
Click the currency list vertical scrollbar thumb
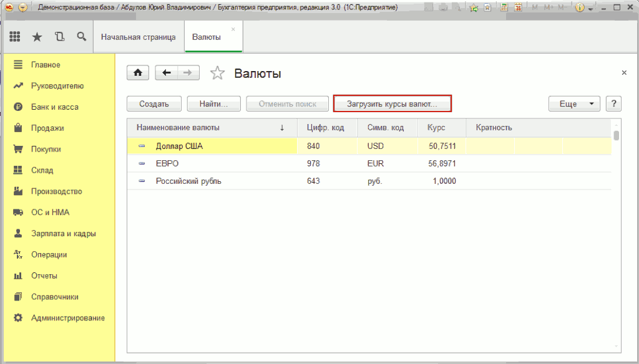[x=616, y=135]
